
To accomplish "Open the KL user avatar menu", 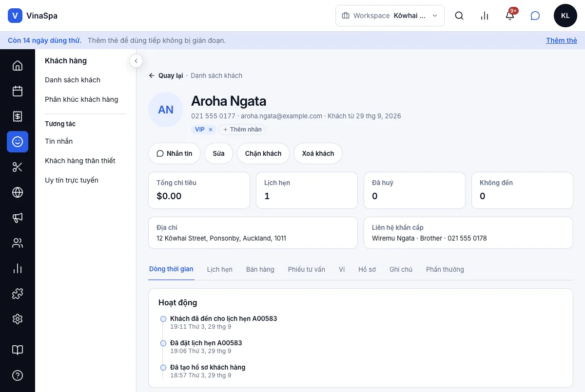I will click(x=565, y=16).
